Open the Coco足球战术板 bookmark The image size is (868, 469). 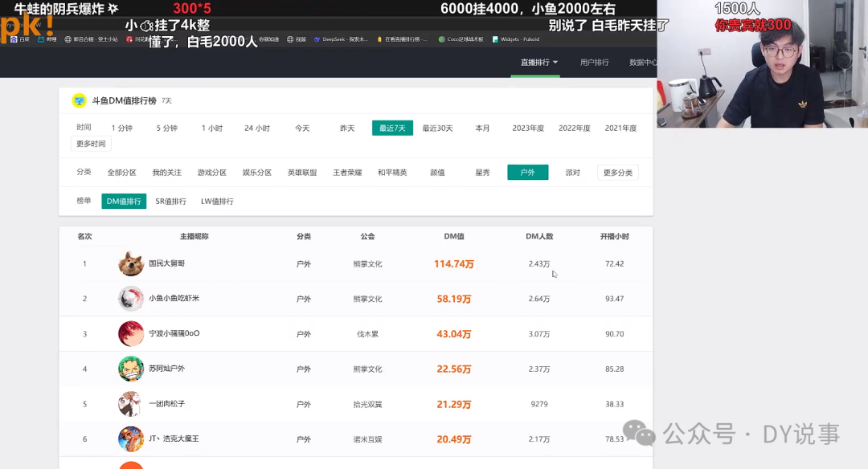point(461,39)
